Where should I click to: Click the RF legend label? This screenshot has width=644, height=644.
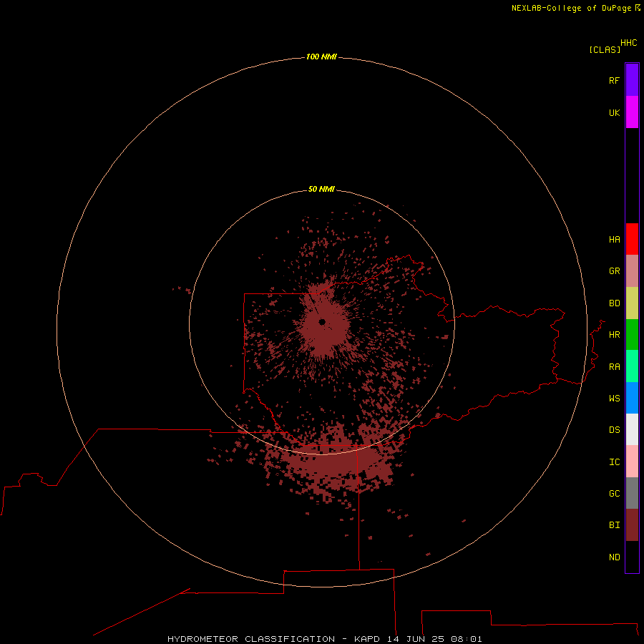click(x=615, y=80)
